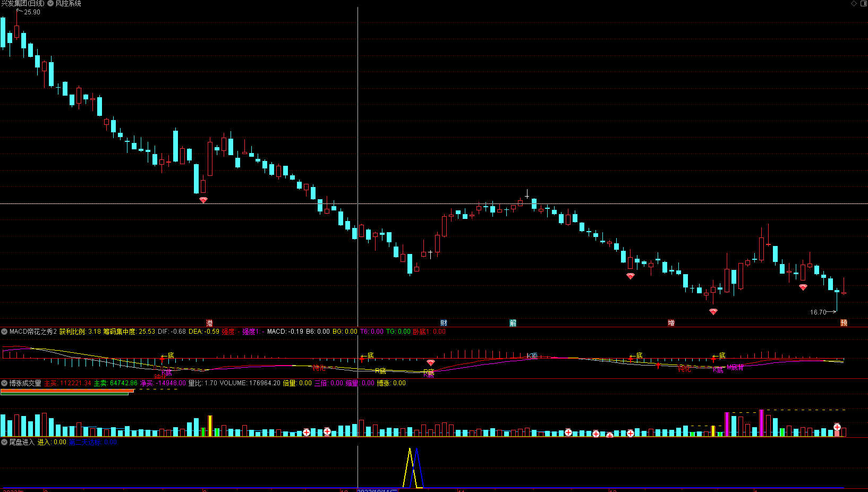Click the MACD帝花之秀2 indicator name
Viewport: 868px width, 492px height.
(33, 332)
